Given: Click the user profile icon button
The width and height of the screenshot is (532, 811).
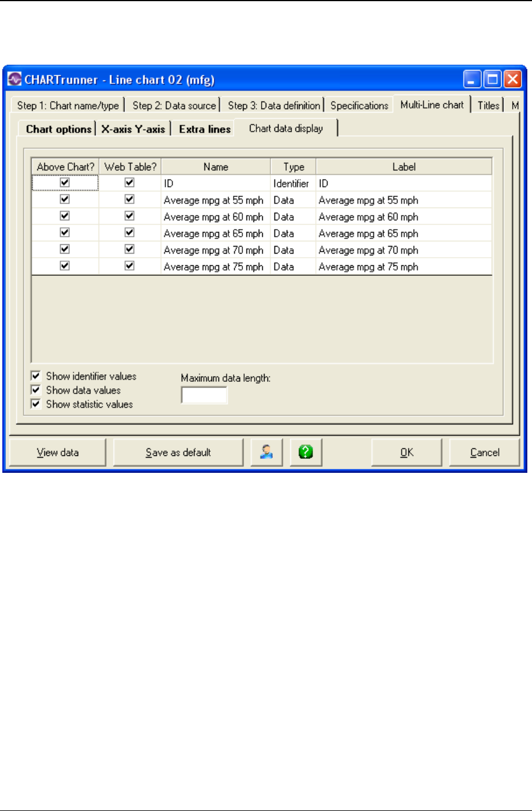Looking at the screenshot, I should (x=267, y=452).
